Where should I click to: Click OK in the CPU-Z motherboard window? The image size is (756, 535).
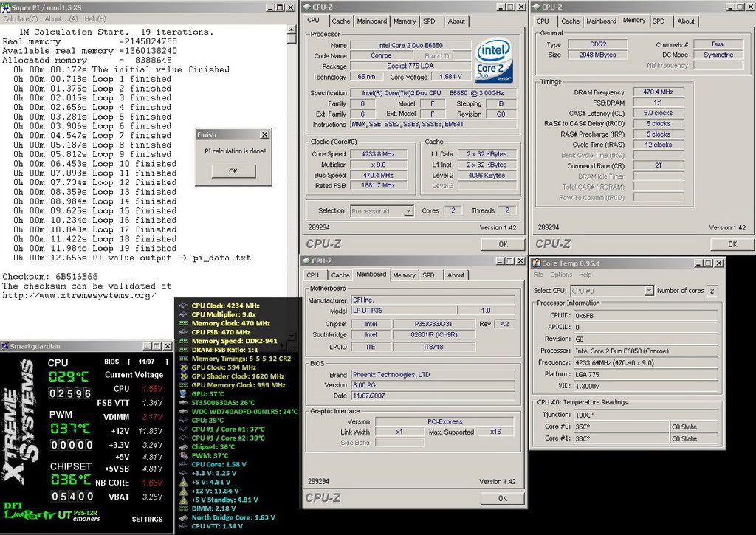tap(502, 498)
